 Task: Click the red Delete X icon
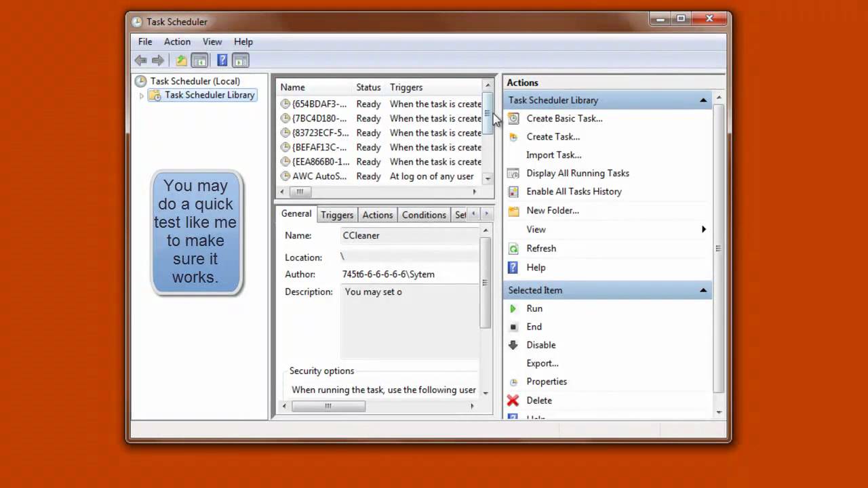pyautogui.click(x=513, y=401)
